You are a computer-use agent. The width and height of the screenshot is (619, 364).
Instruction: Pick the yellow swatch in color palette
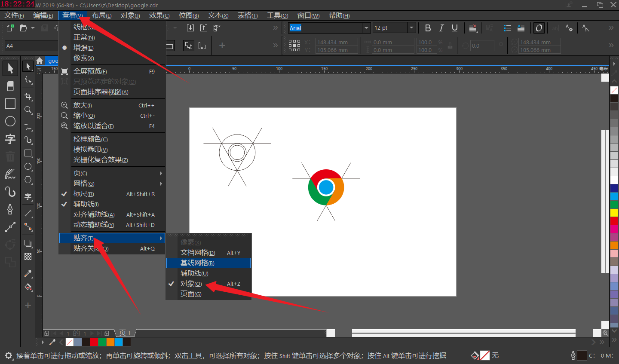pyautogui.click(x=614, y=212)
